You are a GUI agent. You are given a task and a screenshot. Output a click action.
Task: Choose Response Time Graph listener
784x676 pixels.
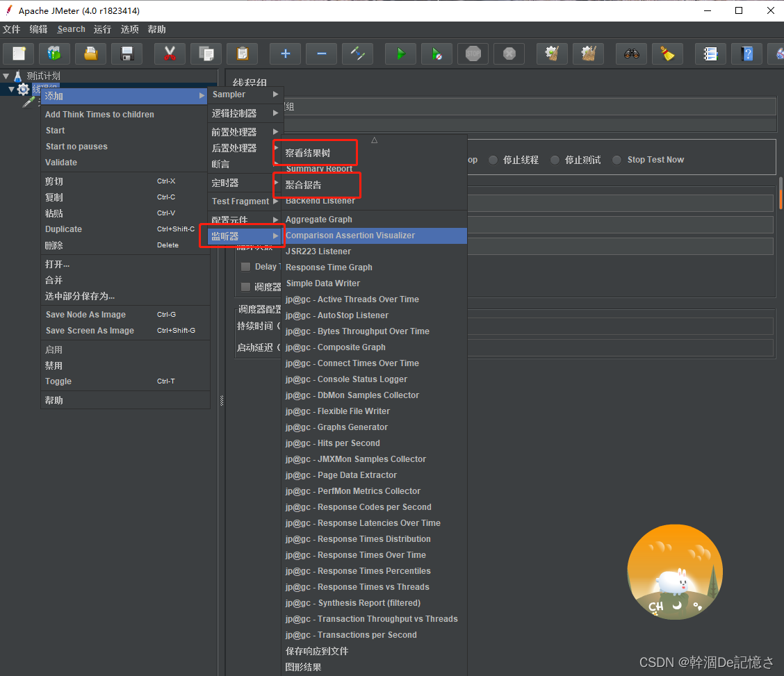tap(375, 267)
